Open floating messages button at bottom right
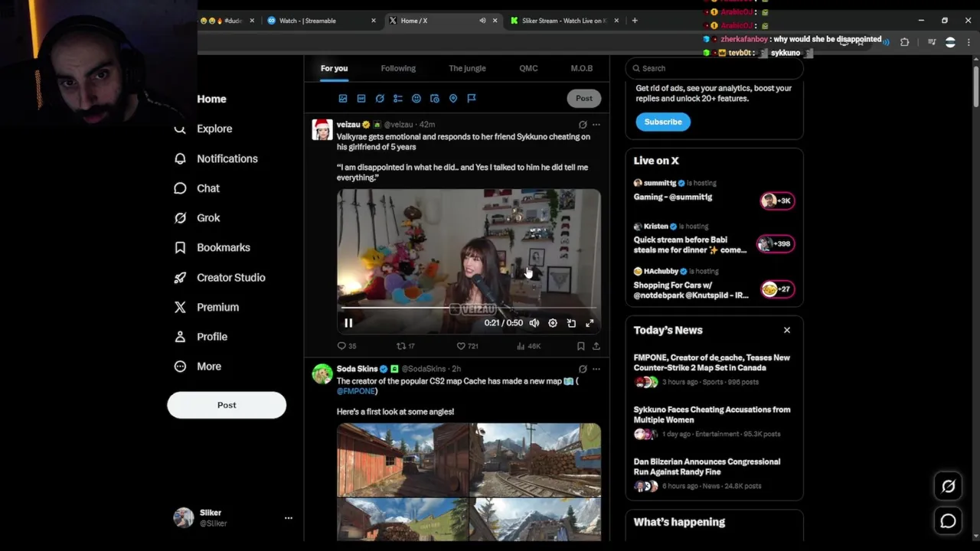980x551 pixels. (948, 521)
